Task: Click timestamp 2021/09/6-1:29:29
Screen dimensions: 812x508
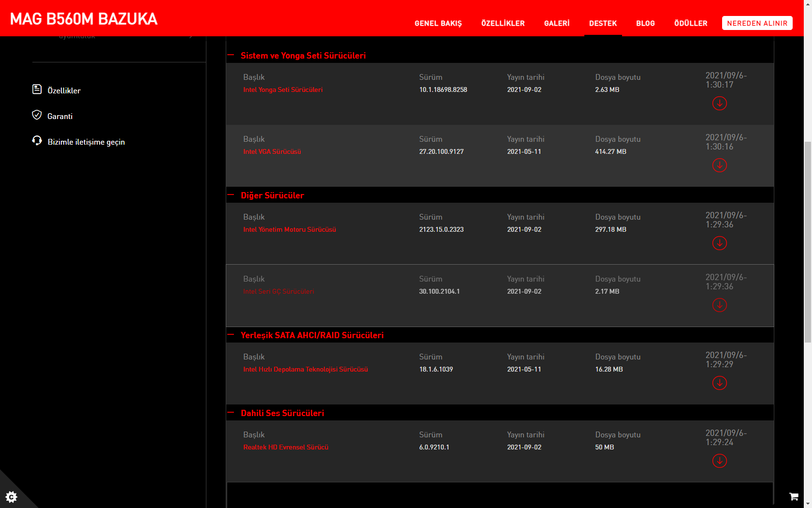Action: tap(726, 359)
